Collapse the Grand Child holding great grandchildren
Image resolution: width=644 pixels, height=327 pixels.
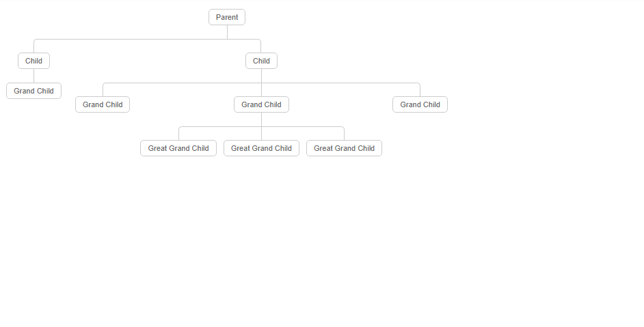point(261,104)
